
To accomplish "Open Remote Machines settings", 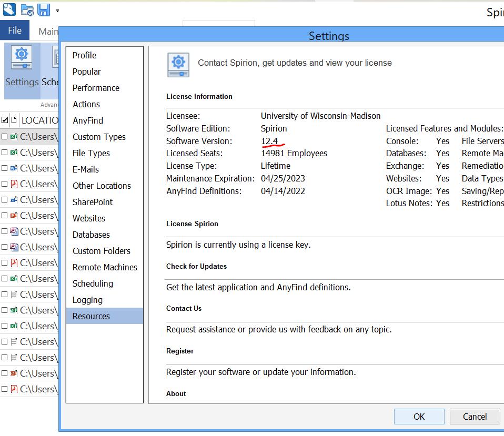I will (x=105, y=267).
